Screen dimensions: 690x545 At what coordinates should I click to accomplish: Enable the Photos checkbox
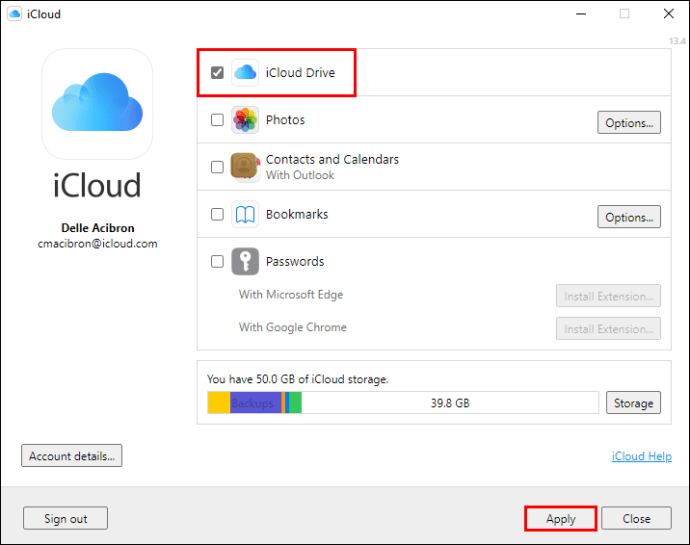pos(217,121)
